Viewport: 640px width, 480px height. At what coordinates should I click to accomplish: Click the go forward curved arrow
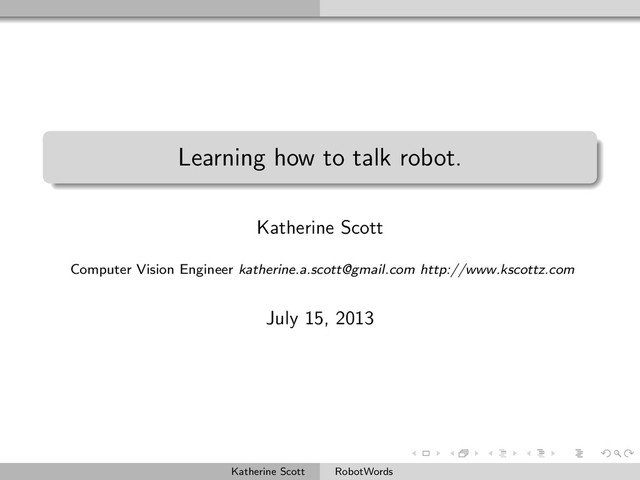(x=629, y=453)
